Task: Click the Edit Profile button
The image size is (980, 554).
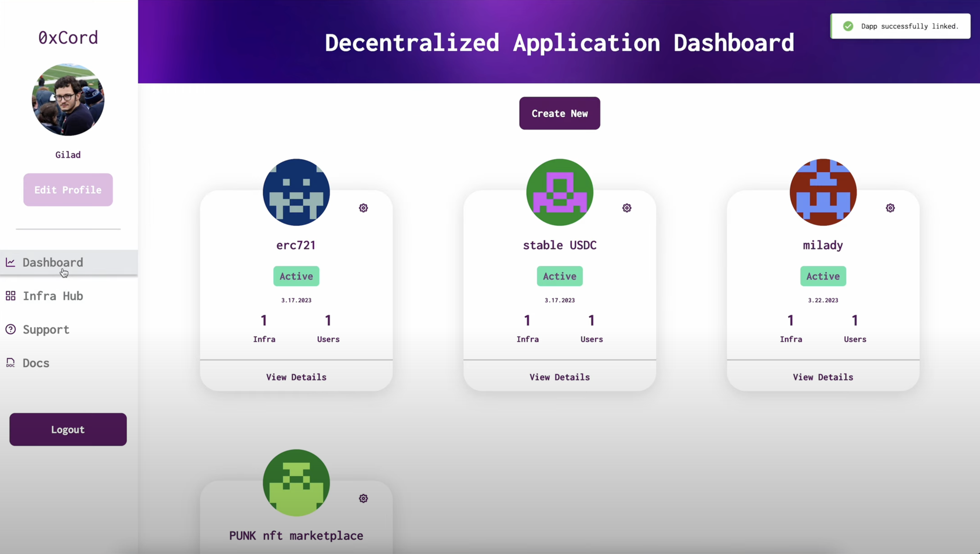Action: click(x=68, y=190)
